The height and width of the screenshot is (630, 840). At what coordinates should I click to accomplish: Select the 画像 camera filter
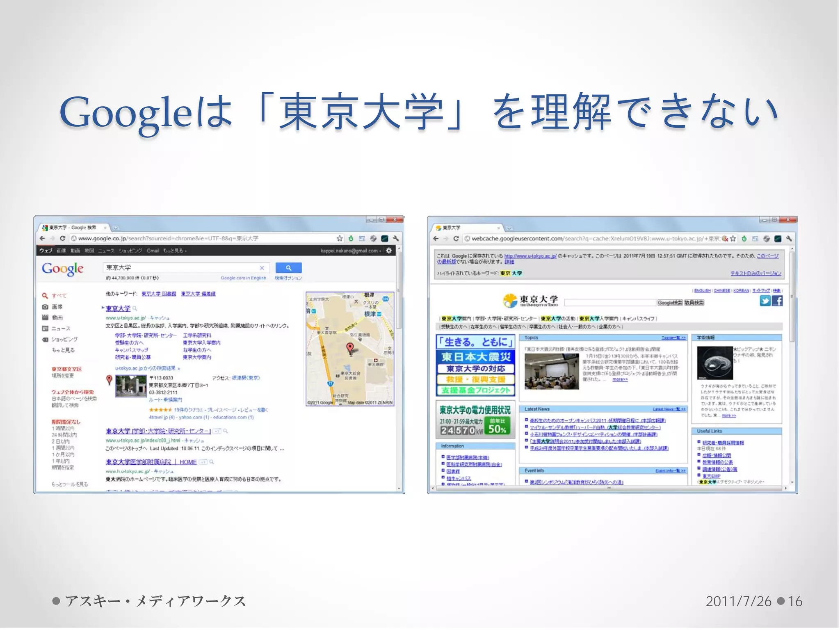point(45,306)
